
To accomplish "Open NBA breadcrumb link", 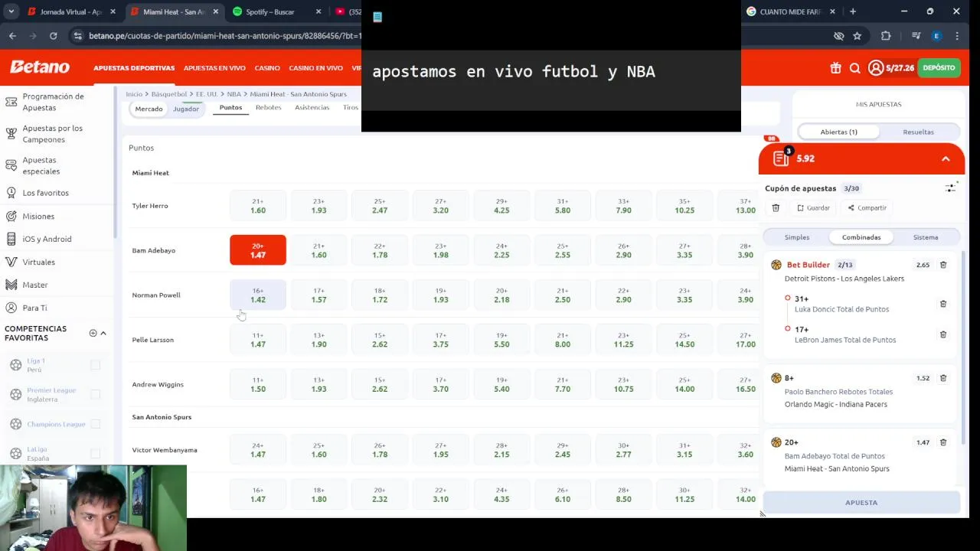I will 234,94.
